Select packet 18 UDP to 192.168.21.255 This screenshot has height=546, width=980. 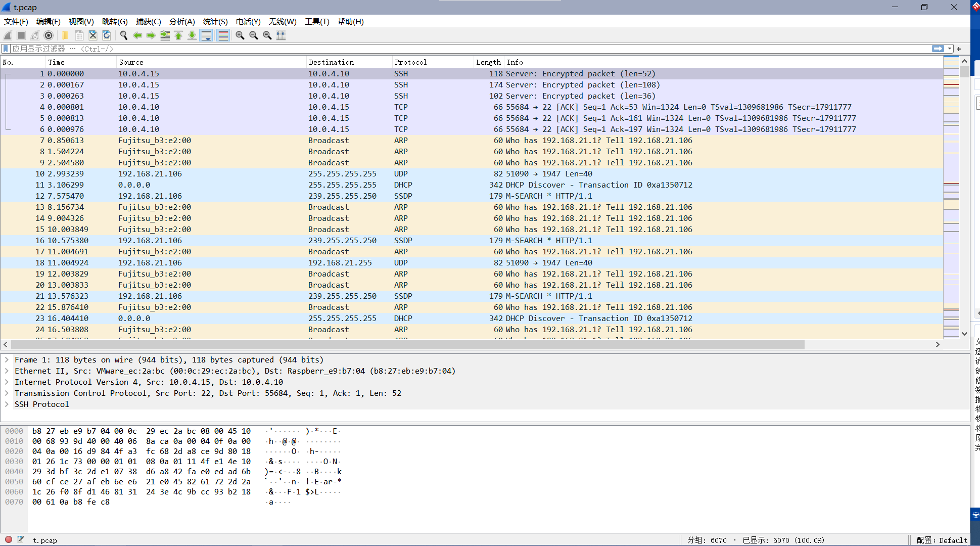(x=471, y=263)
